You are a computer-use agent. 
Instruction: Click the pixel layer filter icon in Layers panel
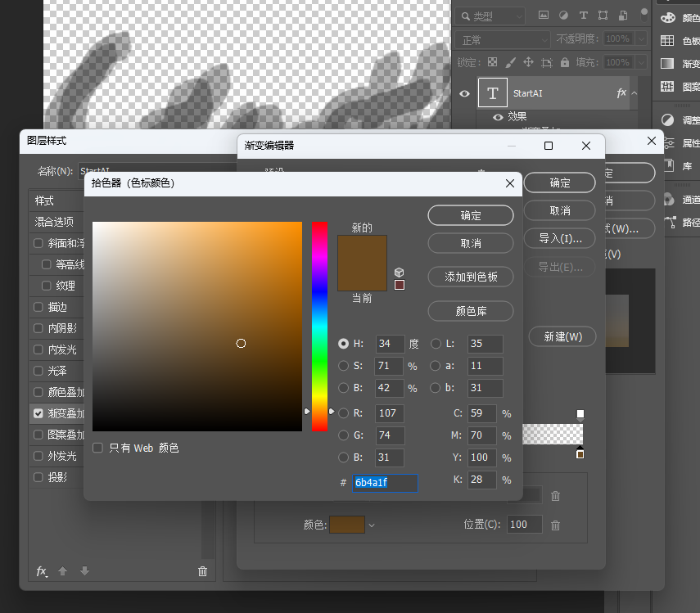pyautogui.click(x=544, y=16)
